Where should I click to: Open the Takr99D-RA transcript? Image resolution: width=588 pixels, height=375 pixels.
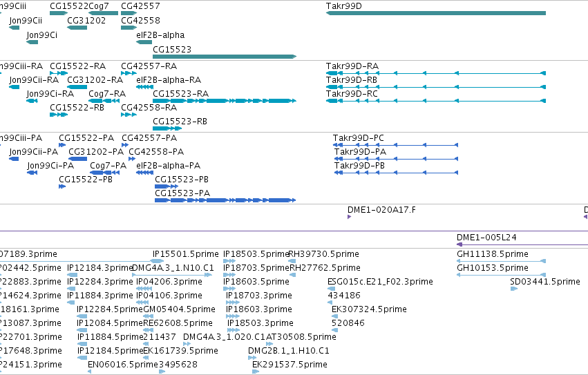point(436,73)
